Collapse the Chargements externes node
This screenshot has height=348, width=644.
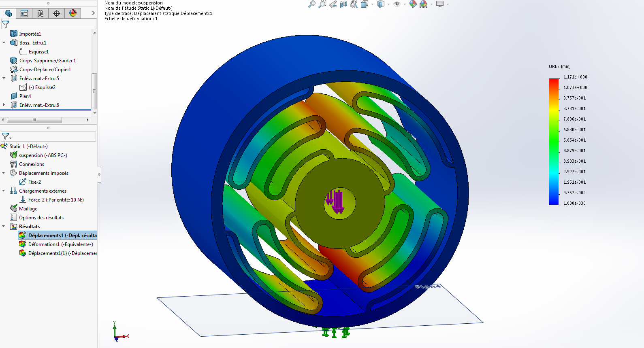[4, 191]
